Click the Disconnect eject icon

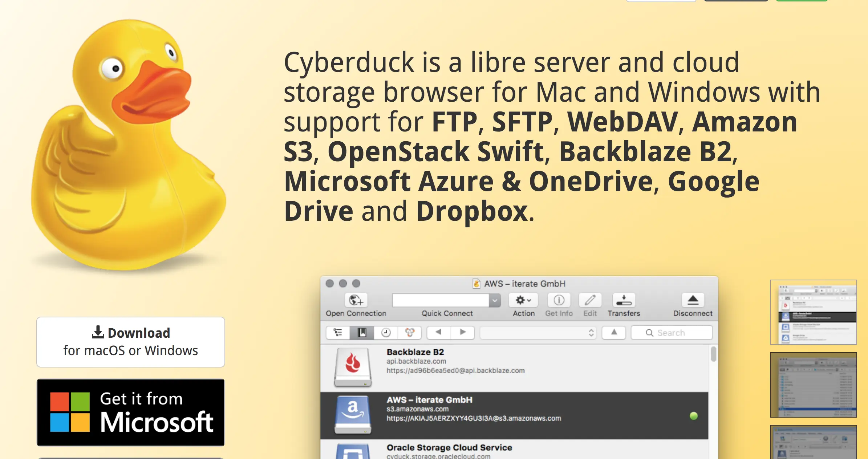coord(693,300)
